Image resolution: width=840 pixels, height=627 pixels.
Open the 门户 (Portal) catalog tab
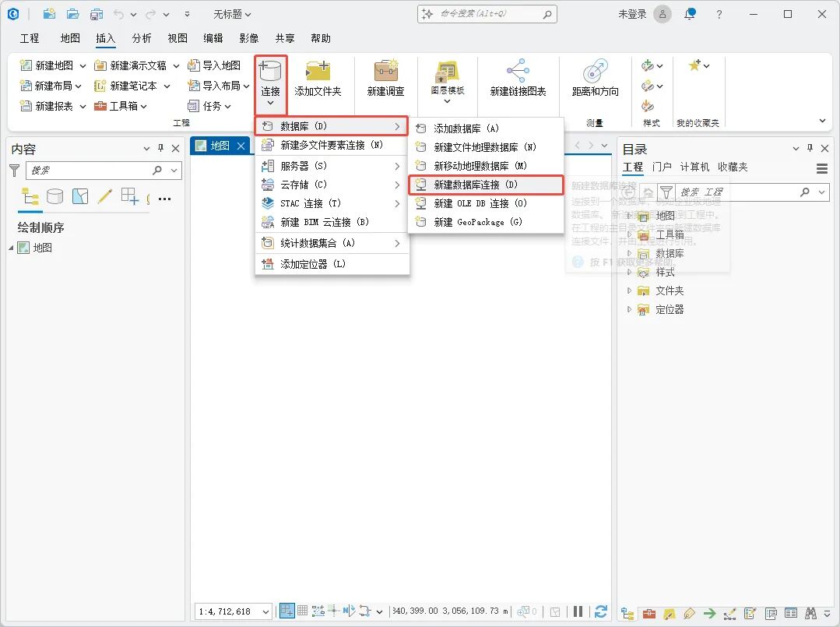point(663,167)
